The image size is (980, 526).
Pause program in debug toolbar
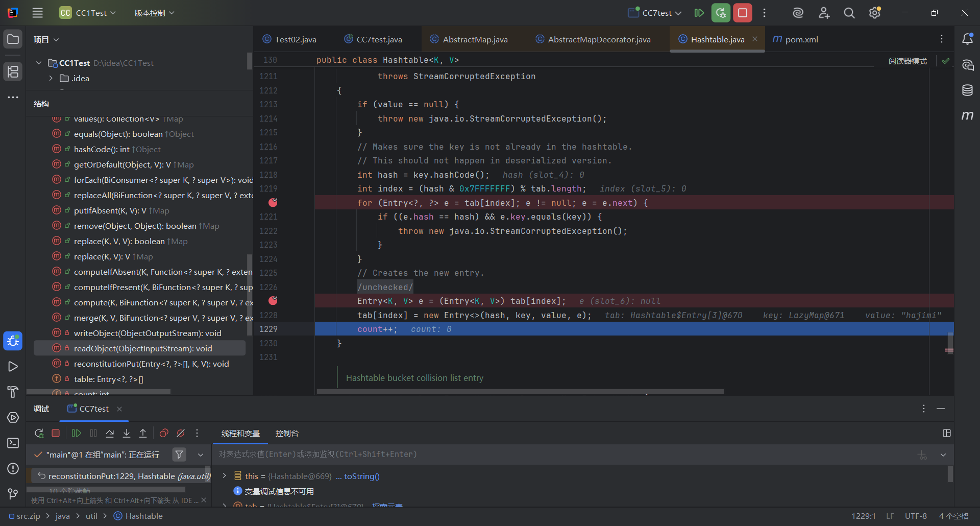[93, 433]
